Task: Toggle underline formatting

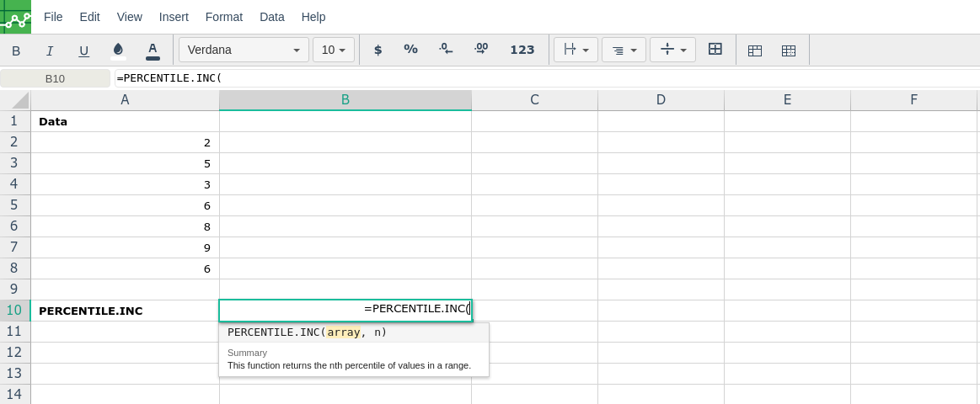Action: click(x=83, y=50)
